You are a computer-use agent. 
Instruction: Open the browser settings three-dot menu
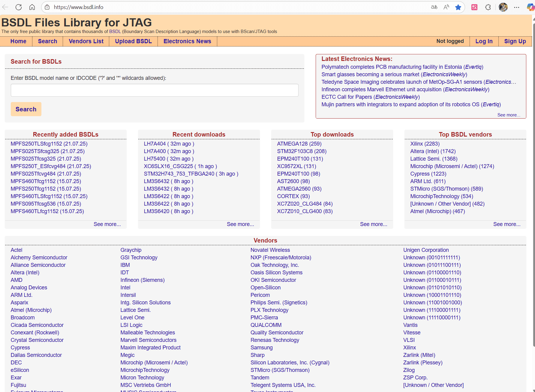[516, 7]
